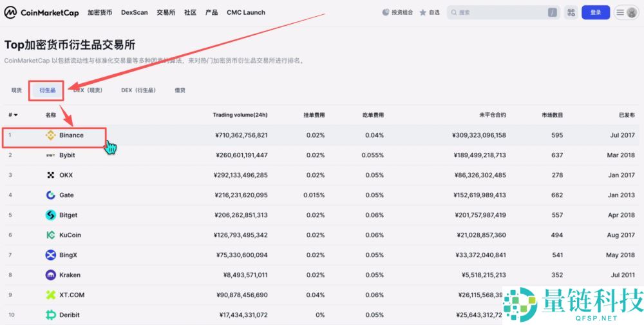Open the 加密货币 menu
Screen dimensions: 644x325
100,13
